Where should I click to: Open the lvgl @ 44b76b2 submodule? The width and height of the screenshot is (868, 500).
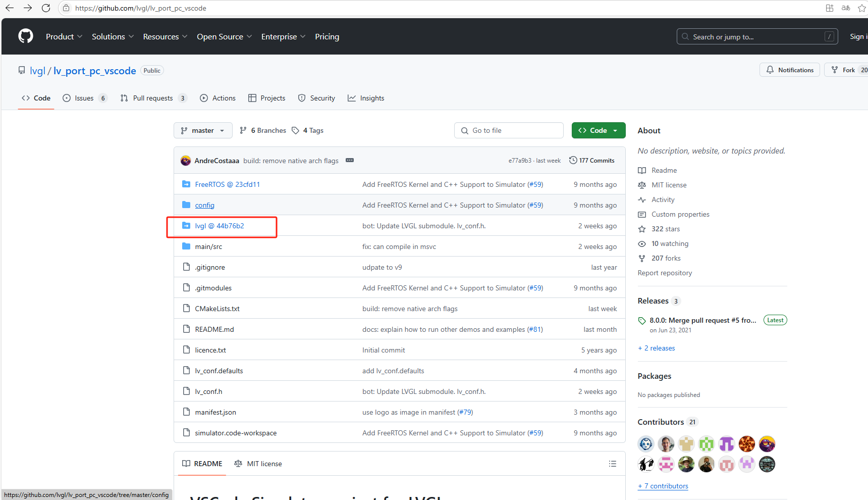coord(220,226)
